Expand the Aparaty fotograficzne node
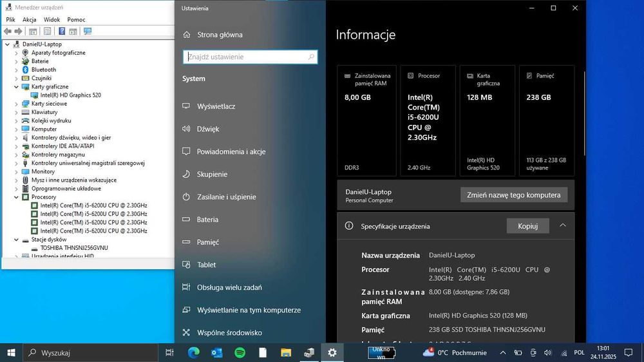The width and height of the screenshot is (644, 362). pyautogui.click(x=16, y=53)
